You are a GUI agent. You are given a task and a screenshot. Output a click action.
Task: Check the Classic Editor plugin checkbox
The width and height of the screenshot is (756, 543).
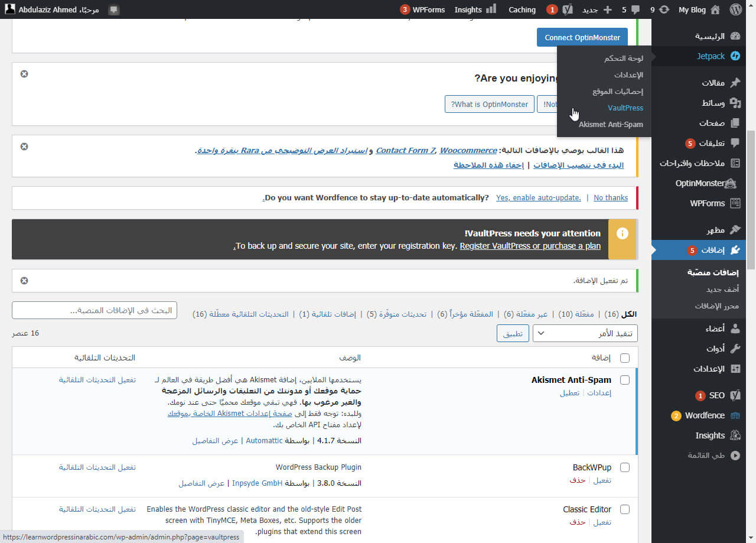[x=625, y=509]
